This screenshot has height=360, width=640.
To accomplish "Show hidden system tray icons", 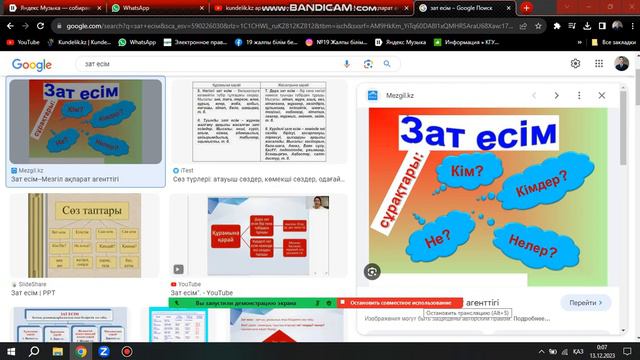I will click(541, 351).
